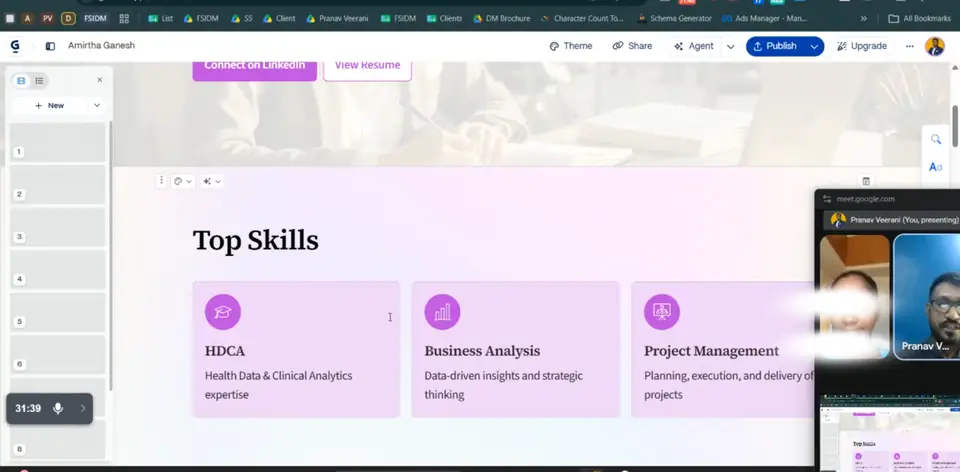Click the meet.google.com site controls icon
Screen dimensions: 960x472
pos(827,199)
